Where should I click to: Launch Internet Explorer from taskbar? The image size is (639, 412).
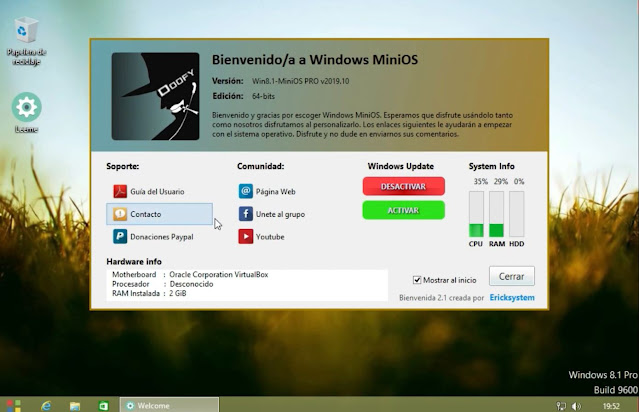(46, 405)
